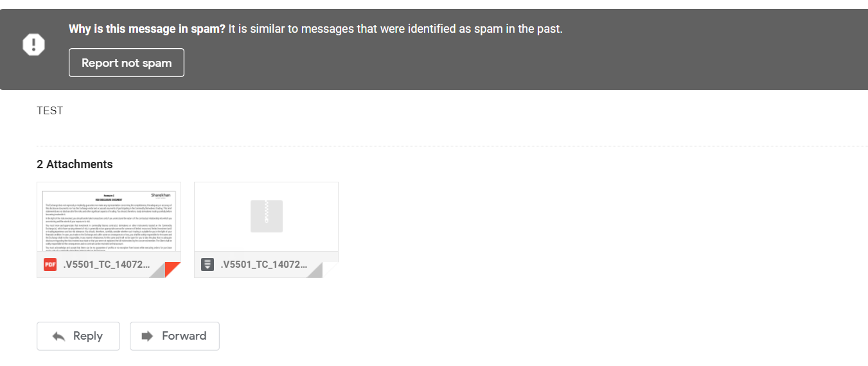Click the spam warning octagon icon

[33, 44]
